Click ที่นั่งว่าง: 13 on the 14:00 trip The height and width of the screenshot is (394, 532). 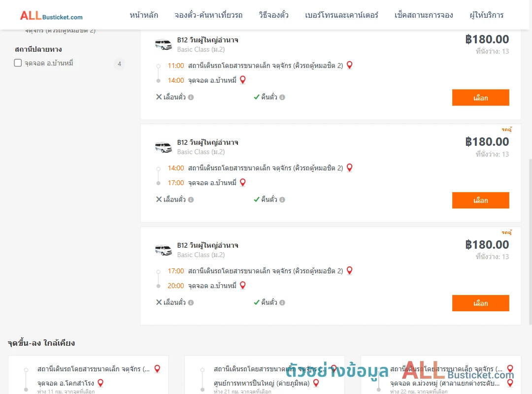pyautogui.click(x=492, y=154)
